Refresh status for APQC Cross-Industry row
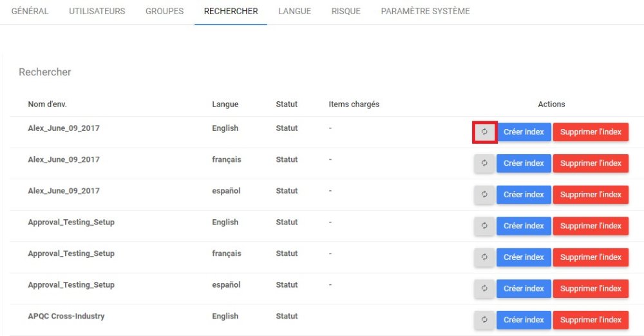 pyautogui.click(x=484, y=320)
